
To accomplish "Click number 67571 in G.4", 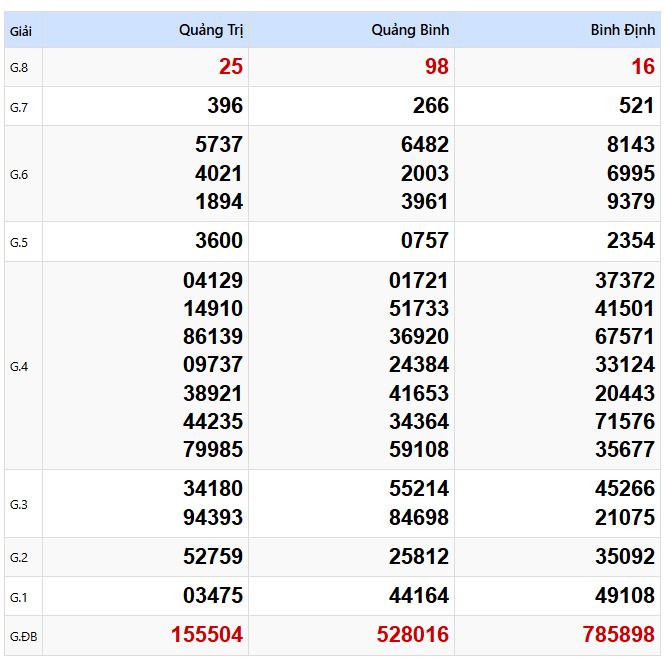I will (x=625, y=336).
